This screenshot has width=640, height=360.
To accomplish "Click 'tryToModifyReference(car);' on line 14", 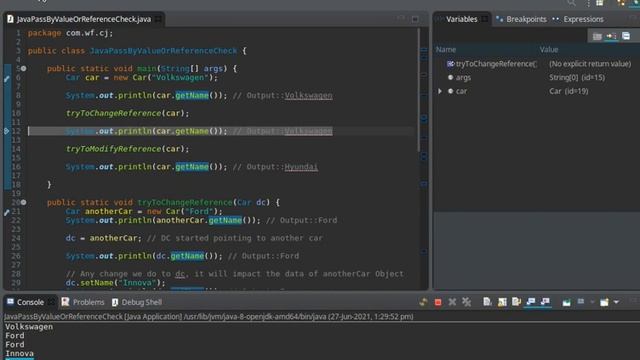I will click(x=127, y=149).
